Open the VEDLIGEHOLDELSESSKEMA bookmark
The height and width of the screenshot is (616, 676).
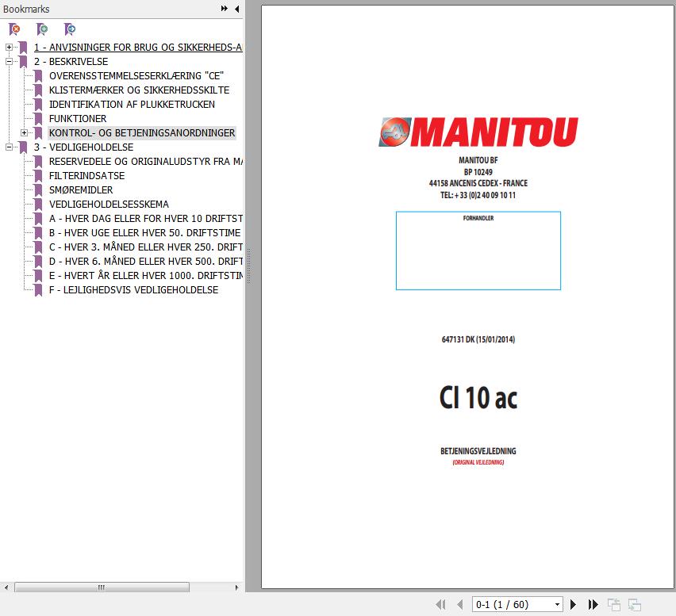(x=109, y=205)
